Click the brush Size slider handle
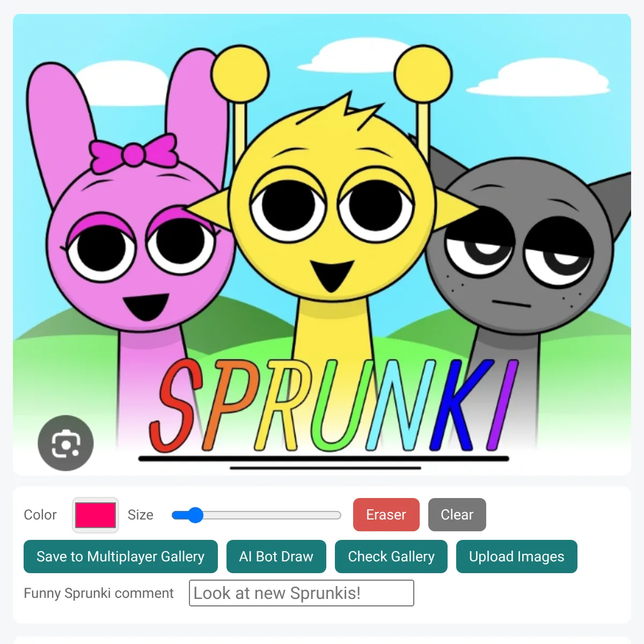The height and width of the screenshot is (644, 644). coord(195,515)
